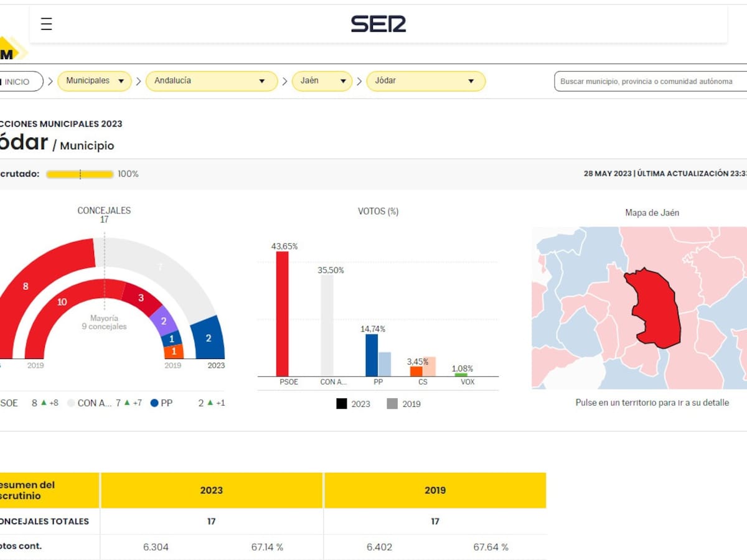Screen dimensions: 747x560
Task: Click the yellow elections logo icon
Action: pyautogui.click(x=11, y=51)
